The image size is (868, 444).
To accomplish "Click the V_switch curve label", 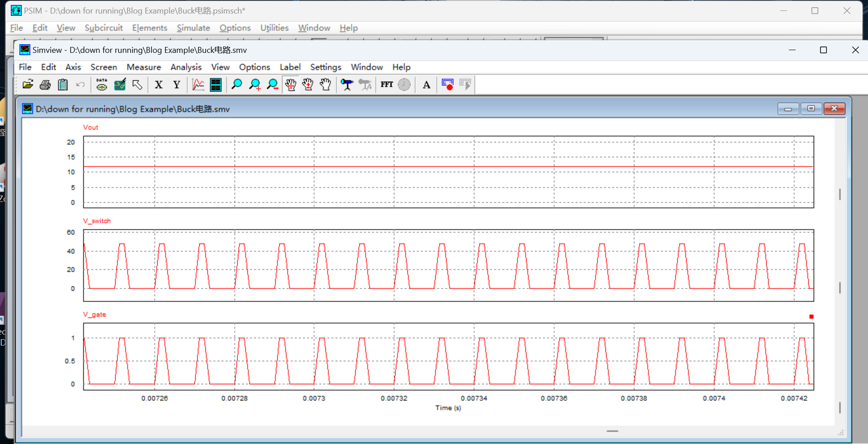I will [97, 221].
